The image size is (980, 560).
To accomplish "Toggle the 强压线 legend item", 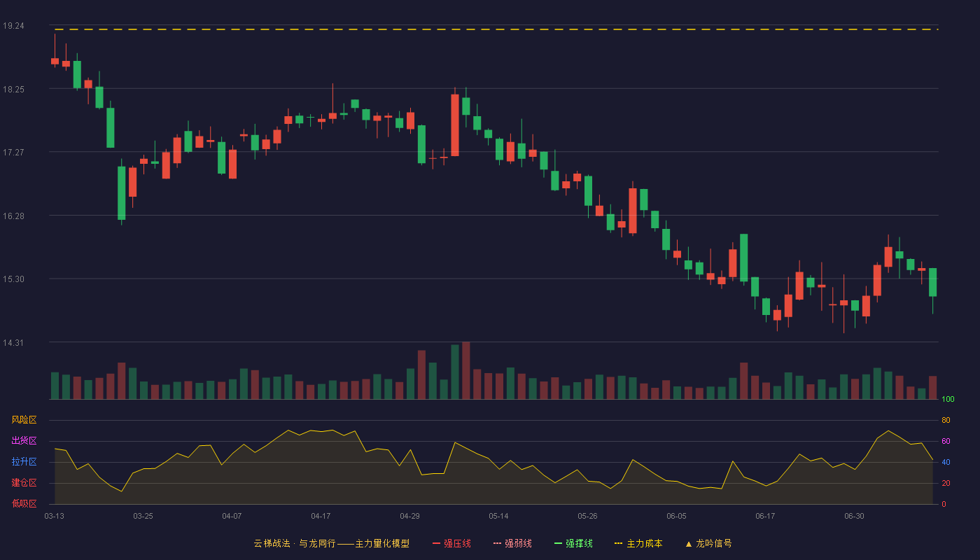I will 451,543.
